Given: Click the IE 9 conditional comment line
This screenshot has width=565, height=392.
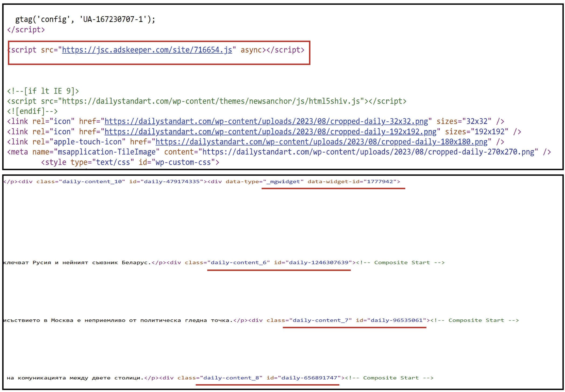Looking at the screenshot, I should pyautogui.click(x=43, y=91).
